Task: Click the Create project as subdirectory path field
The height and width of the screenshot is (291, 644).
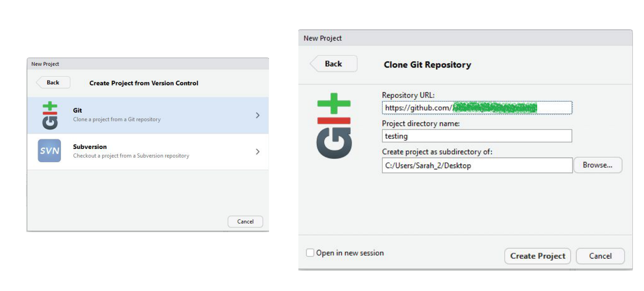Action: point(477,165)
